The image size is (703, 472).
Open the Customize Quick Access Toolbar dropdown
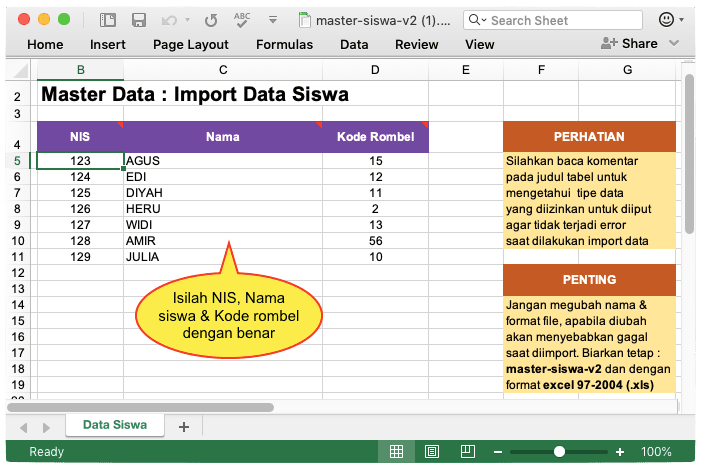(273, 20)
